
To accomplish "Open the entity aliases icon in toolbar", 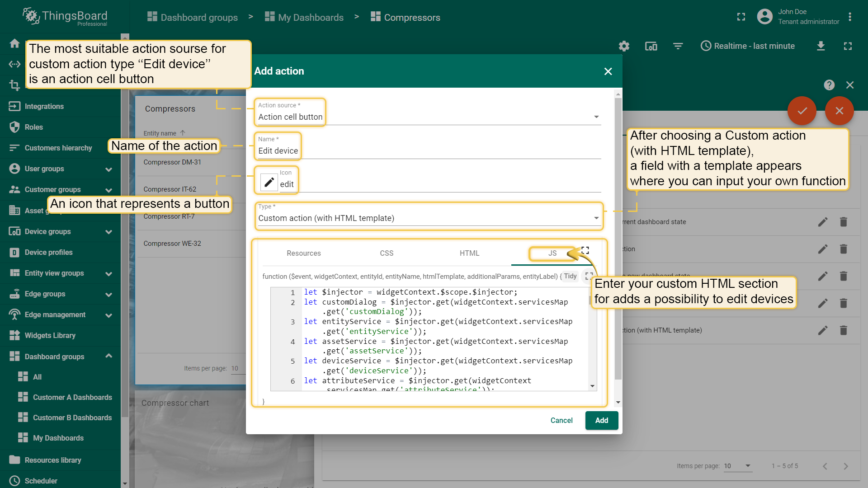I will click(x=651, y=46).
